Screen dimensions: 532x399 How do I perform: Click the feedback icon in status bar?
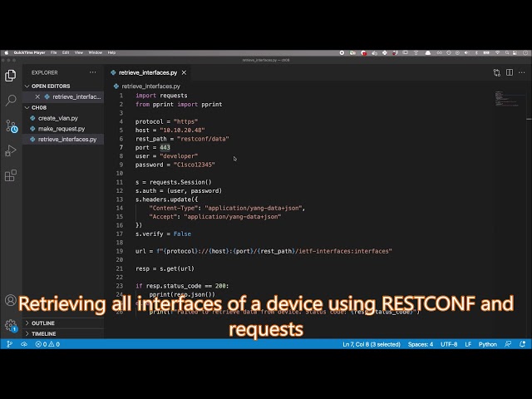(508, 344)
